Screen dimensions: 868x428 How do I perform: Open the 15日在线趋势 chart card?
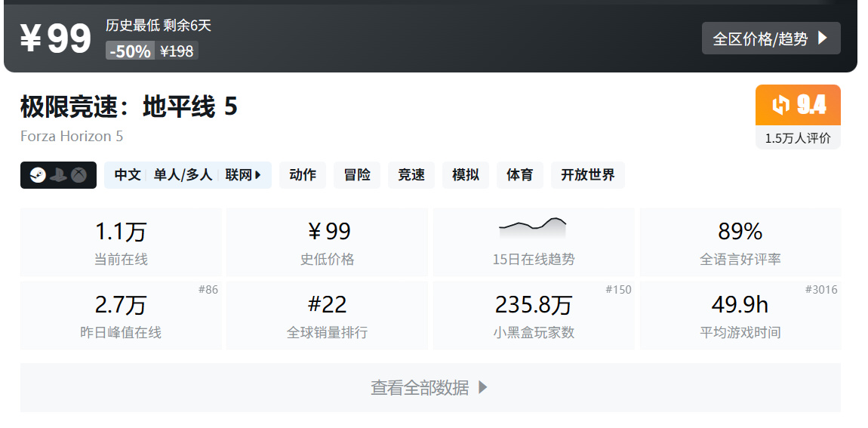point(534,242)
